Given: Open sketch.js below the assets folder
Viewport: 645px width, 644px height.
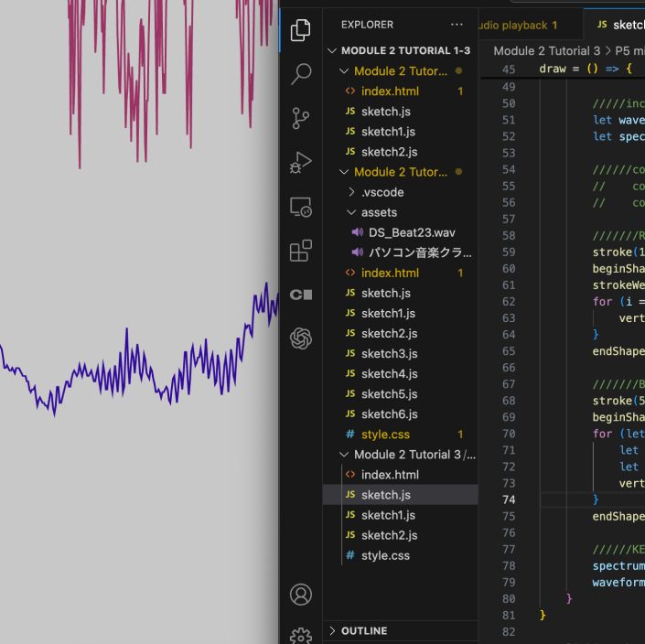Looking at the screenshot, I should click(x=400, y=294).
